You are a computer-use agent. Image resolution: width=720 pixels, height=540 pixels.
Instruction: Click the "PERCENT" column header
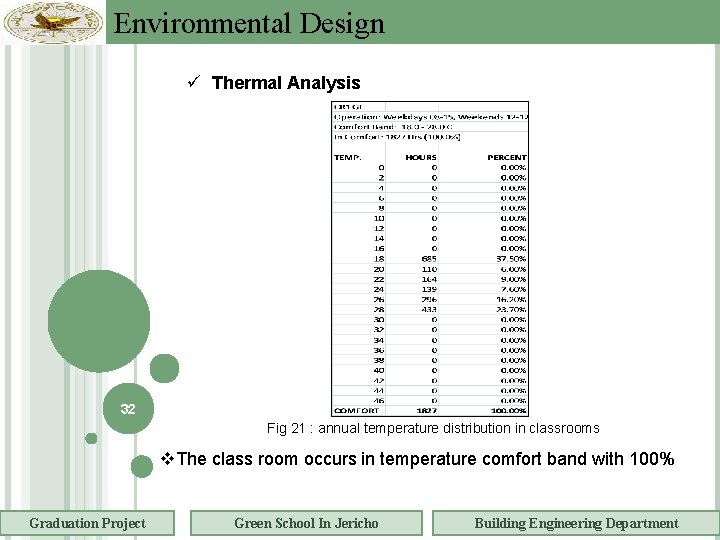coord(507,158)
